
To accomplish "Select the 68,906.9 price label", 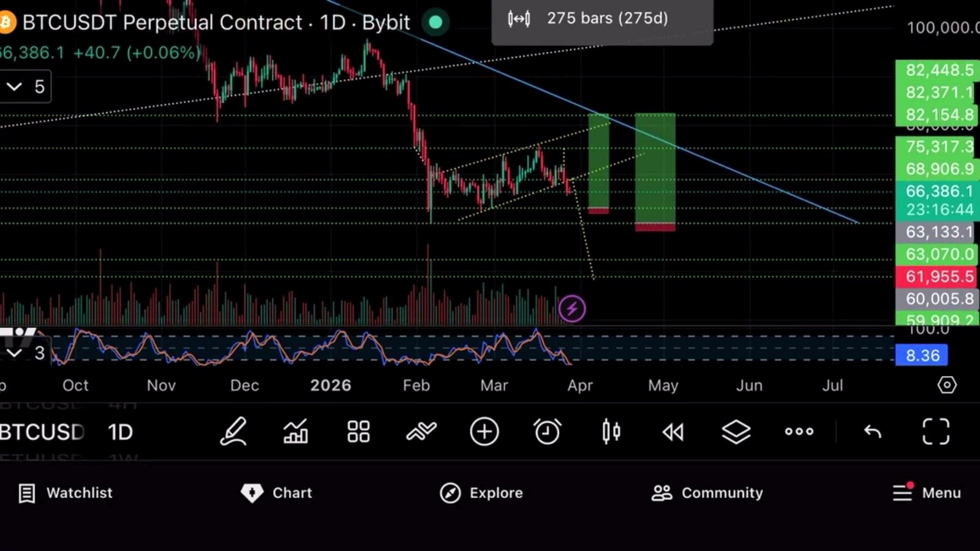I will coord(938,169).
